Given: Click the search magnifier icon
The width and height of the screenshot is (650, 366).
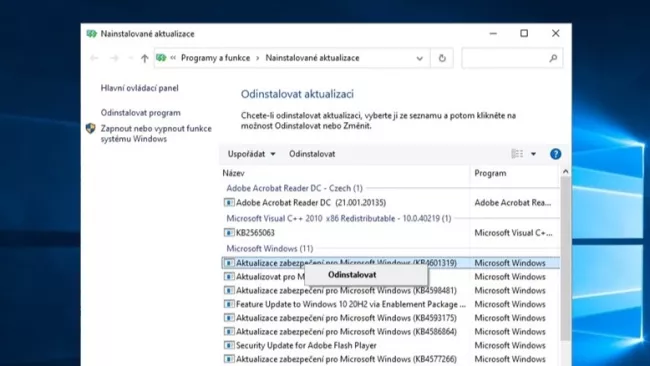Looking at the screenshot, I should click(553, 58).
